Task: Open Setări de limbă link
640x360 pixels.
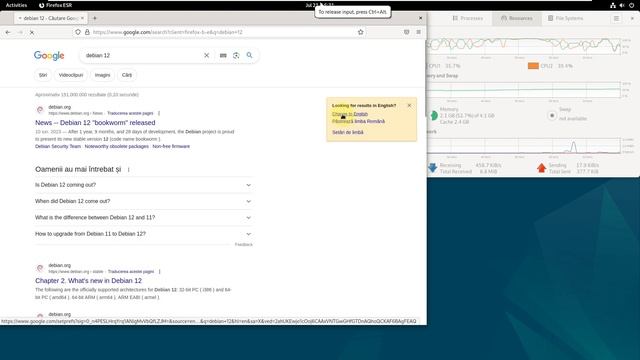Action: (x=348, y=132)
